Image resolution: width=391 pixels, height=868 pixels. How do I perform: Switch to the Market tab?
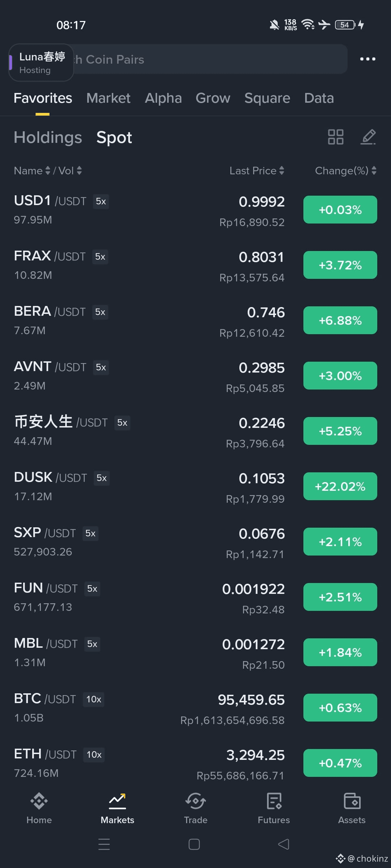tap(108, 98)
